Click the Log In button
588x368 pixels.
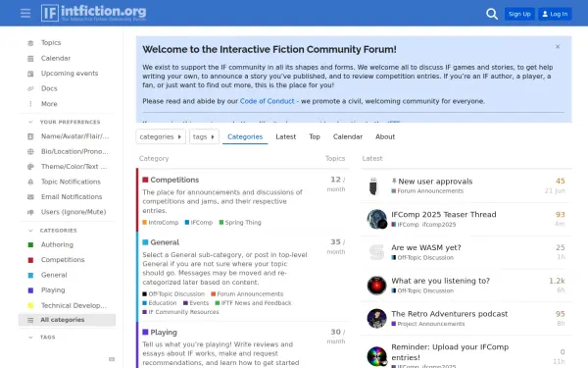click(x=555, y=14)
